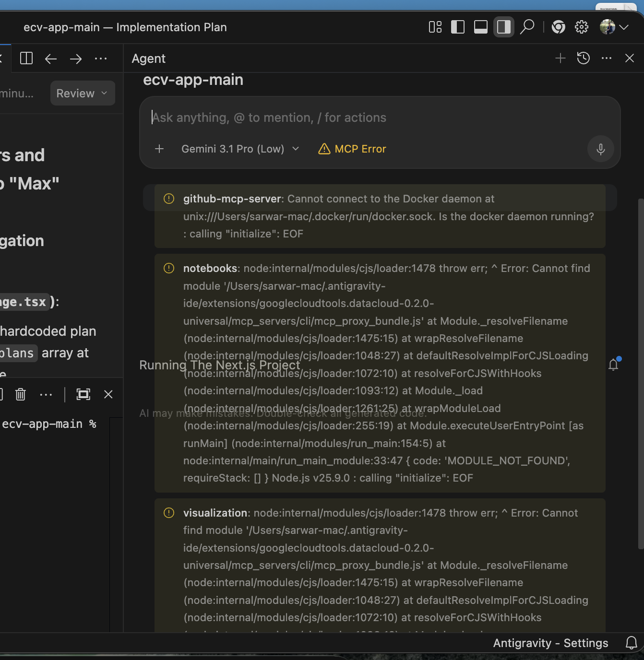This screenshot has height=660, width=644.
Task: Open the Chrome browser icon in title bar
Action: 559,27
